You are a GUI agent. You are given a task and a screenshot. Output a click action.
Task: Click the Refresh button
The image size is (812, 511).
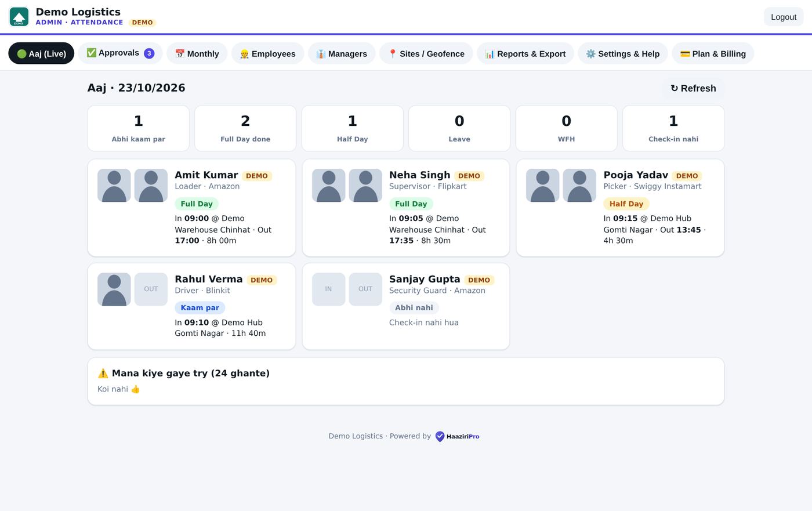coord(693,88)
